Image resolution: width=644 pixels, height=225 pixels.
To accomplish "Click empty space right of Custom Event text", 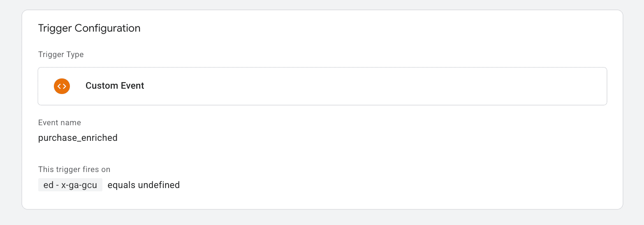I will 370,86.
